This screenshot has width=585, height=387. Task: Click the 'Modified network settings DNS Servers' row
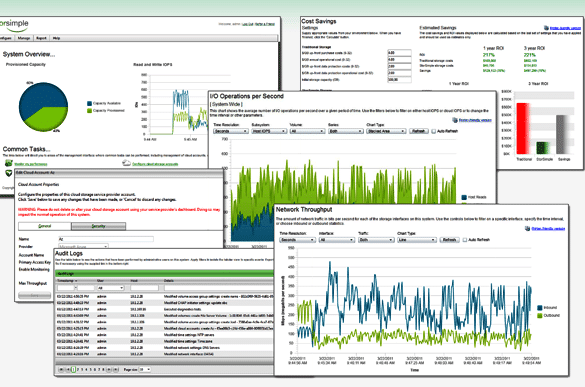click(x=164, y=347)
